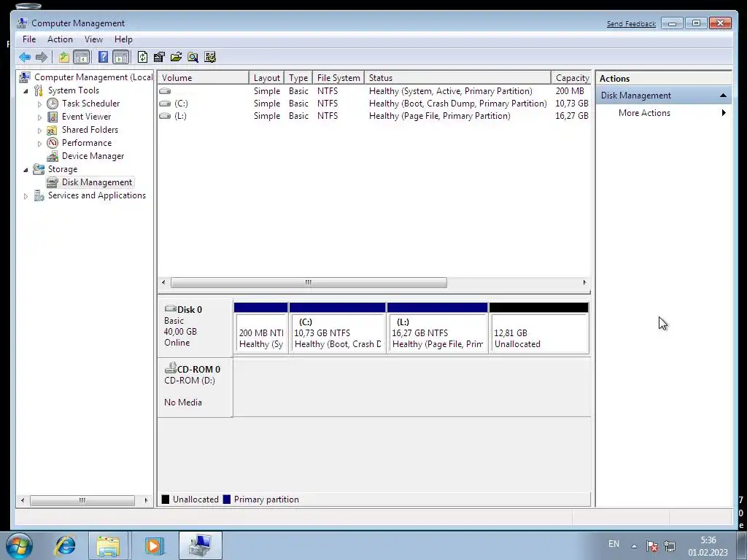
Task: Select the unnamed 200 MB volume row icon
Action: click(x=165, y=91)
